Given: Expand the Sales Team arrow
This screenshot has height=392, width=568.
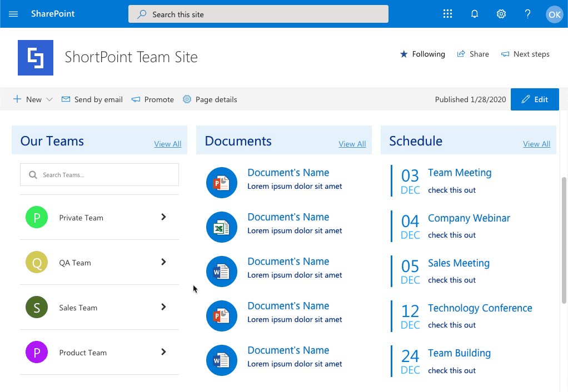Looking at the screenshot, I should pyautogui.click(x=163, y=307).
